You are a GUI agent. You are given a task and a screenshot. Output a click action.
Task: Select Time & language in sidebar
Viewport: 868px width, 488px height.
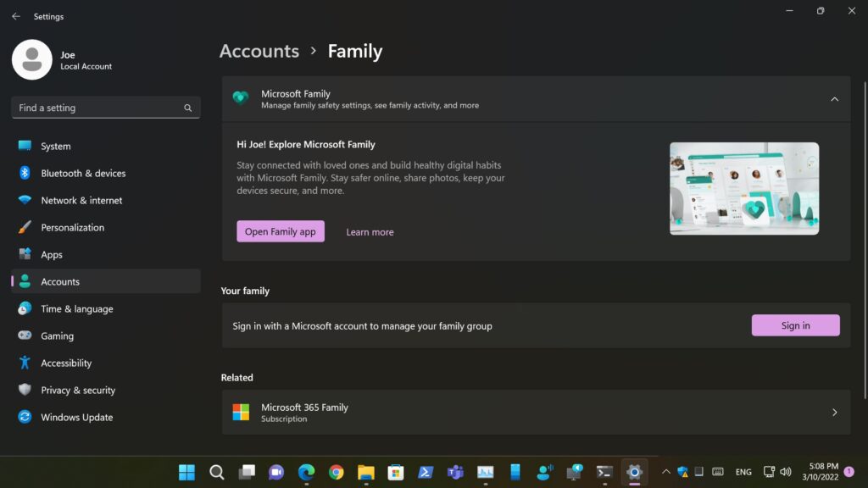[x=76, y=308]
